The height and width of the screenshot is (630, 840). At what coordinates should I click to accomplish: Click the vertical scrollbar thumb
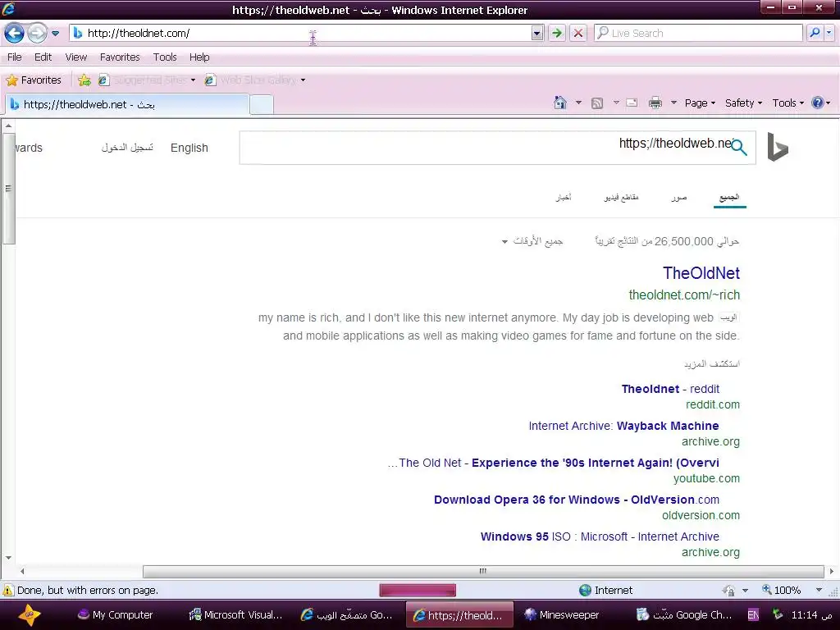click(x=8, y=188)
